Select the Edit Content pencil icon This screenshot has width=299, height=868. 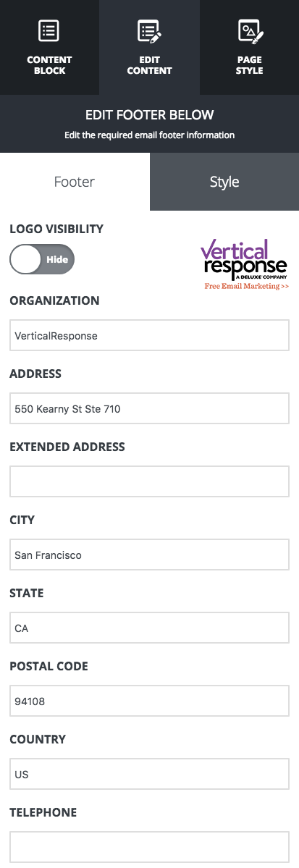pyautogui.click(x=149, y=30)
